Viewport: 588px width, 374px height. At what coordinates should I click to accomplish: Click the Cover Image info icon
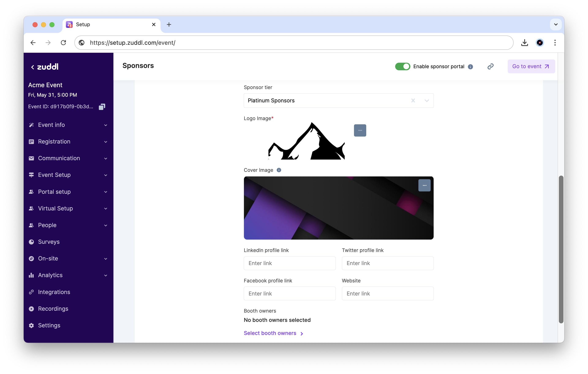(x=279, y=170)
